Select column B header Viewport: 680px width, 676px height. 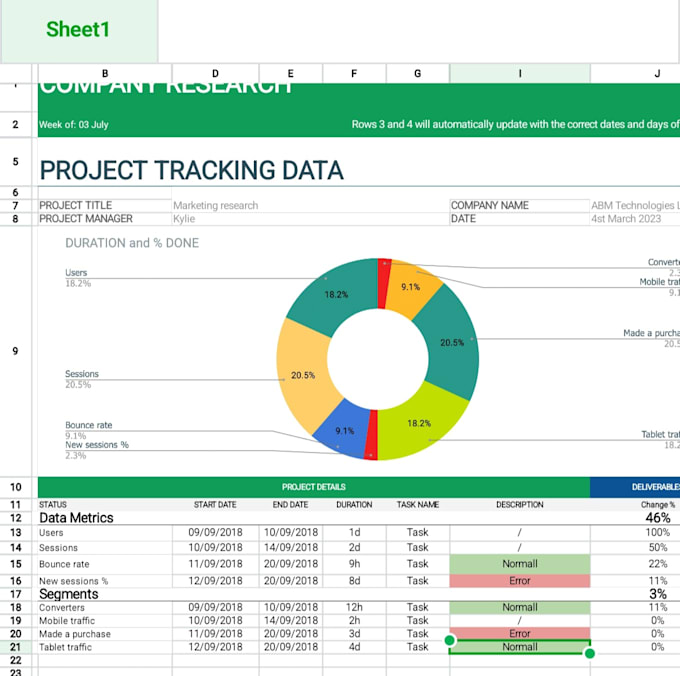pos(105,74)
